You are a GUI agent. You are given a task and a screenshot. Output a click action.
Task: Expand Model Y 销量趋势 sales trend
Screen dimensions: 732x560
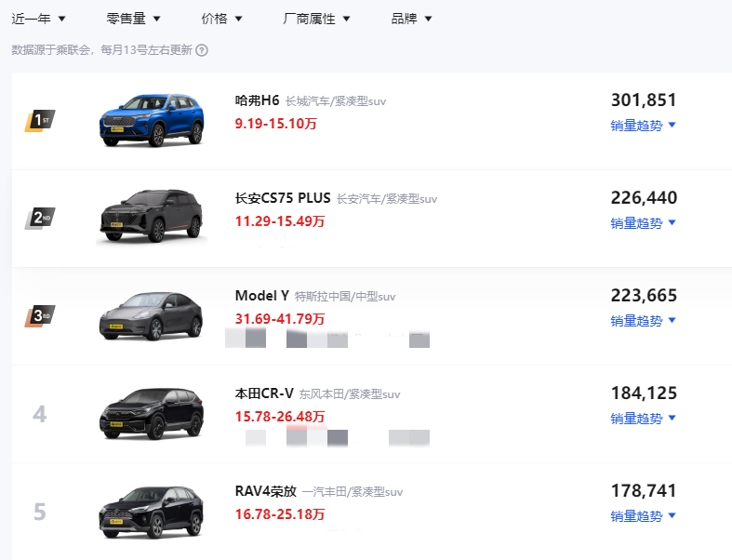[x=643, y=321]
